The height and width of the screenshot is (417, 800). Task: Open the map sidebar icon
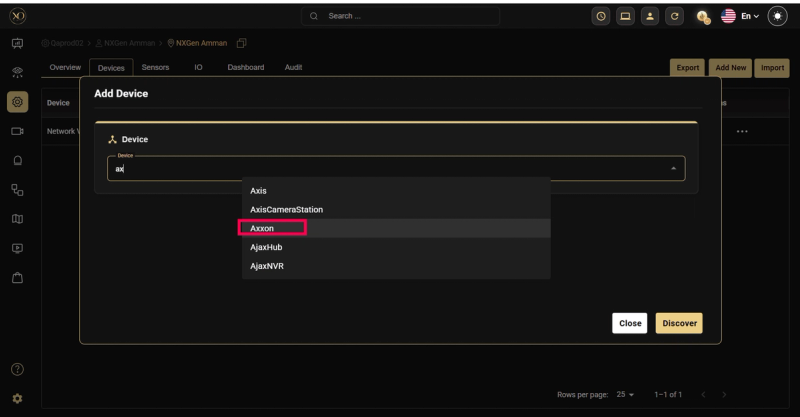pyautogui.click(x=17, y=219)
